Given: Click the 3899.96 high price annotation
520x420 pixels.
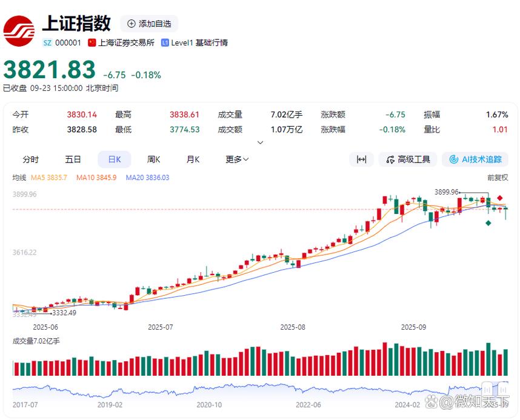Looking at the screenshot, I should coord(447,192).
